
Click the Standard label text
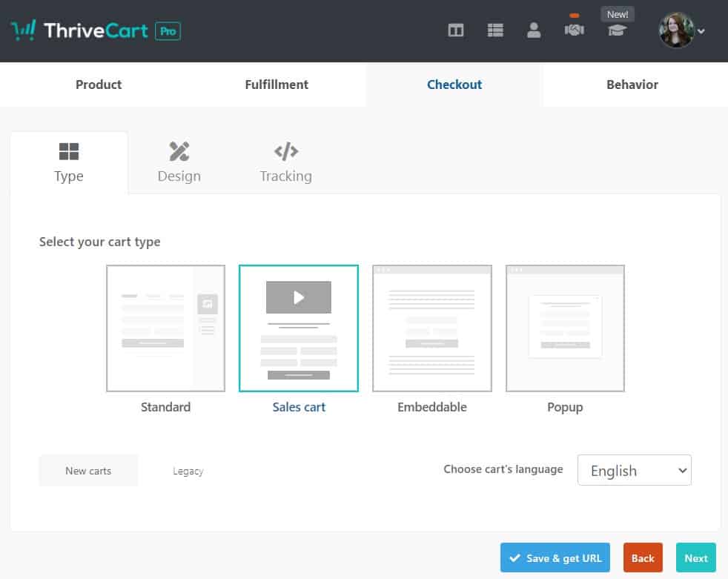pyautogui.click(x=166, y=407)
